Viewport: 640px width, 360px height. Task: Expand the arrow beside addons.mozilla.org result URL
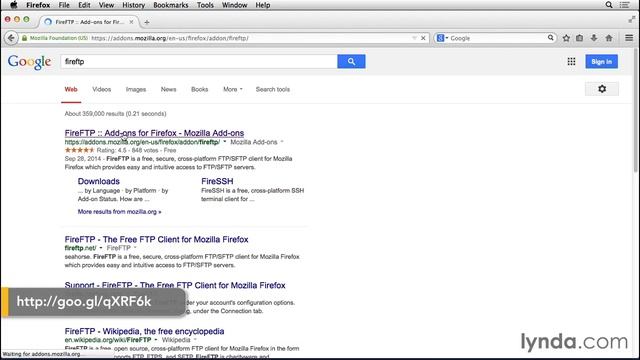224,142
